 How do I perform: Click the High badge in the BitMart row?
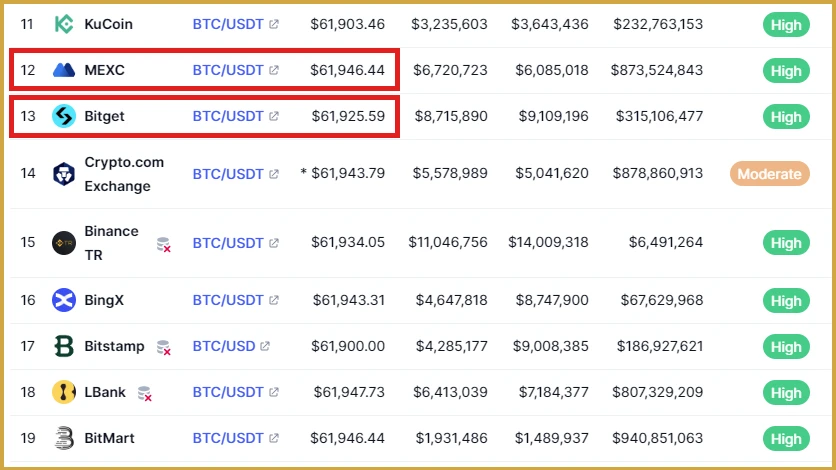(x=786, y=439)
